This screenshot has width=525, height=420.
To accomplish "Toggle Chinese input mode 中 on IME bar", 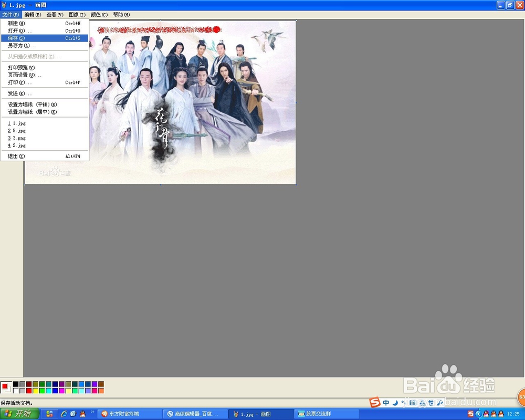I will click(386, 403).
